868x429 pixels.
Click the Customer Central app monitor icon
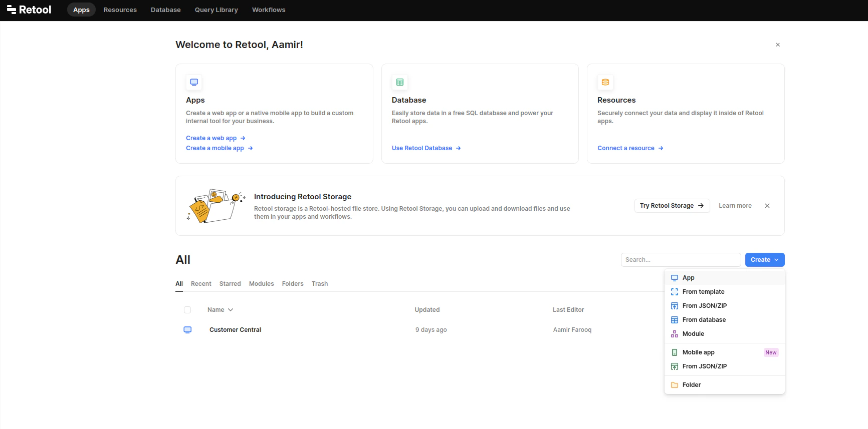coord(187,330)
